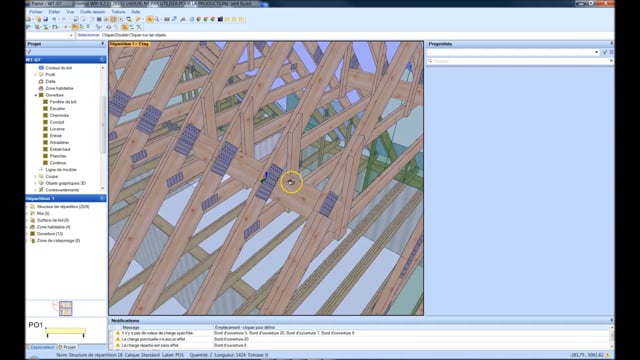640x360 pixels.
Task: Select Arbalétrier in the Ouverture list
Action: (x=59, y=142)
